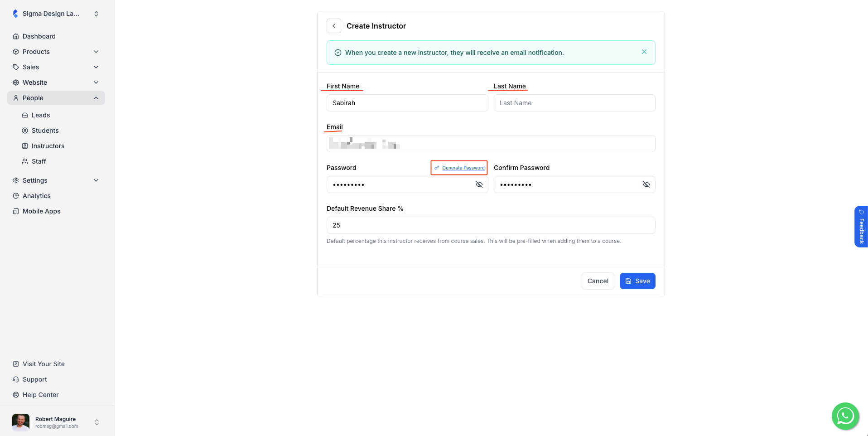Open the WhatsApp chat bubble

coord(845,416)
